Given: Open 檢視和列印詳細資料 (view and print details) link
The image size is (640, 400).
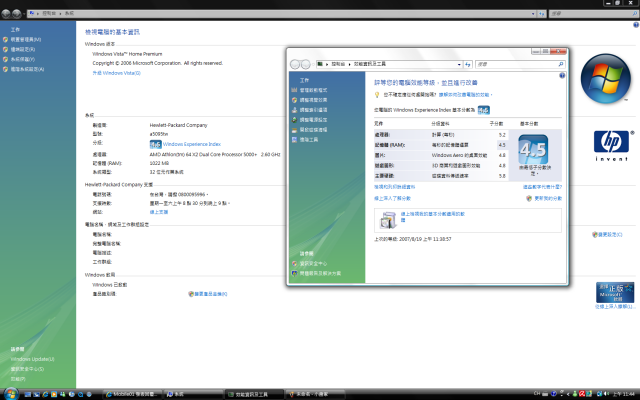Looking at the screenshot, I should coord(394,187).
